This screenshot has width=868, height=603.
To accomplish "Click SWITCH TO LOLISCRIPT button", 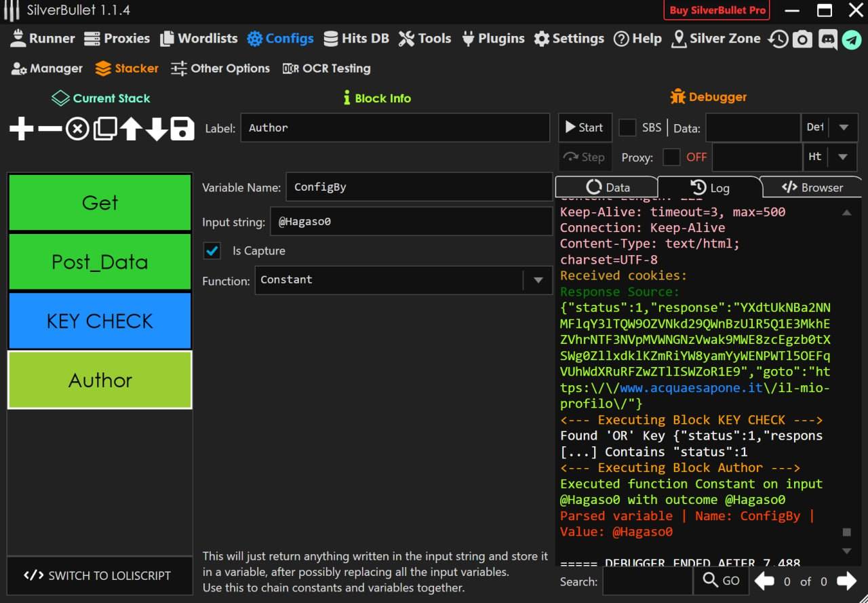I will point(97,575).
